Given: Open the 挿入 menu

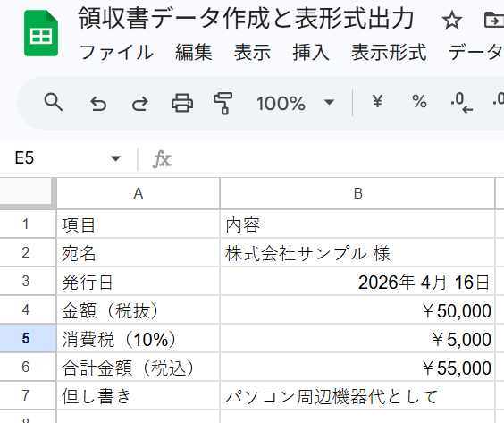Looking at the screenshot, I should point(311,52).
